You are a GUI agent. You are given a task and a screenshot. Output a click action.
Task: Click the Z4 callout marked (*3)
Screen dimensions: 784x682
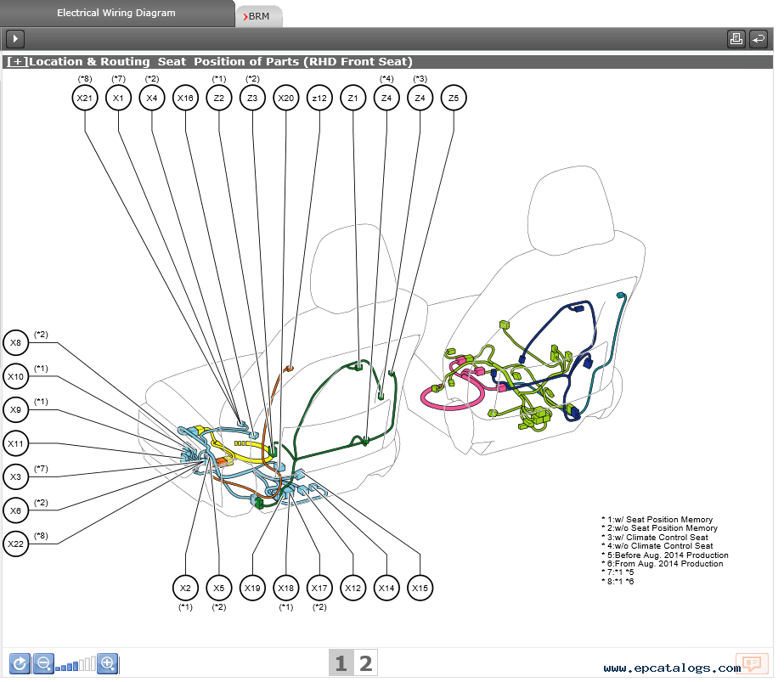[x=420, y=98]
